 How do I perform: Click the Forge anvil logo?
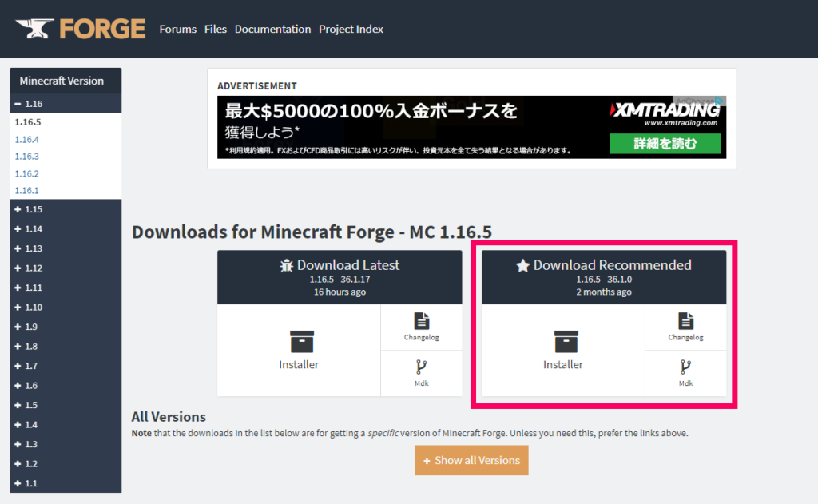tap(81, 29)
